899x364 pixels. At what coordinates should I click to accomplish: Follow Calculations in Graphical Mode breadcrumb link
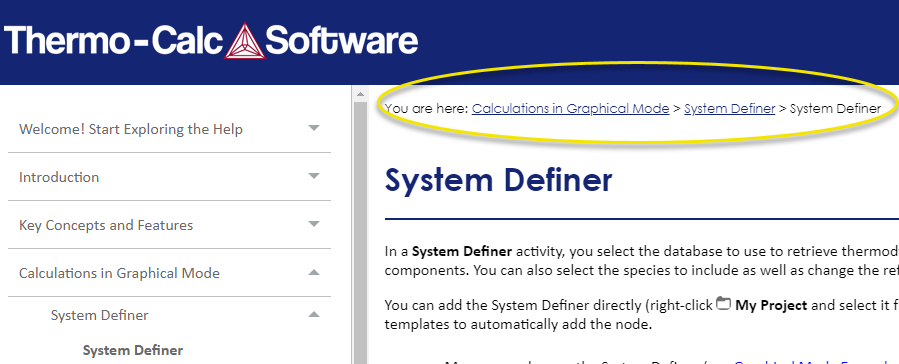[570, 108]
